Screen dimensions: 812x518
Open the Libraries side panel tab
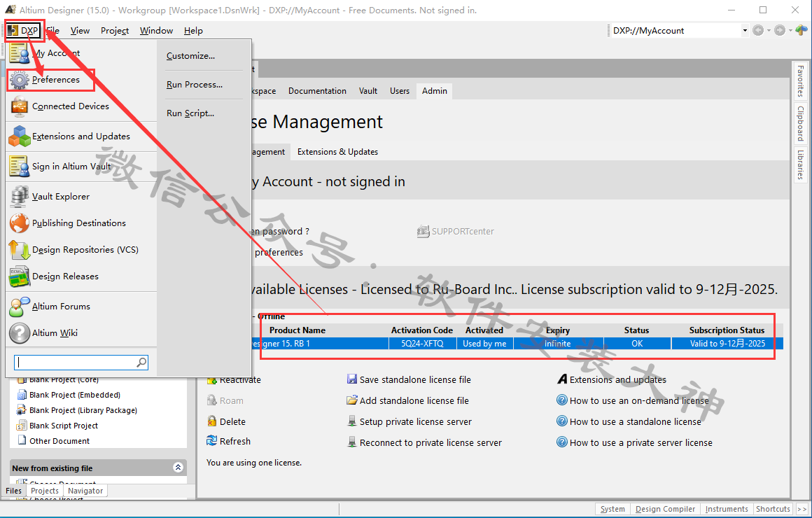(801, 164)
